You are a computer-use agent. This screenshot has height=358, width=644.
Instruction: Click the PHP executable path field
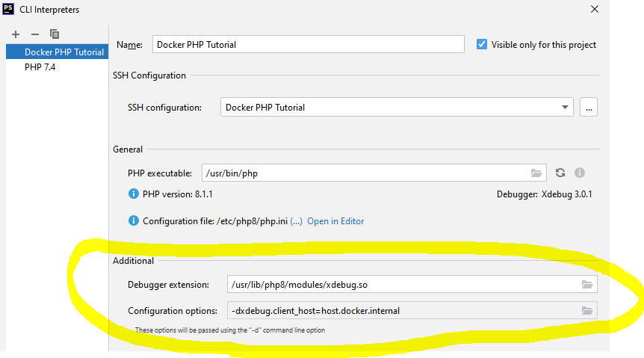coord(365,173)
